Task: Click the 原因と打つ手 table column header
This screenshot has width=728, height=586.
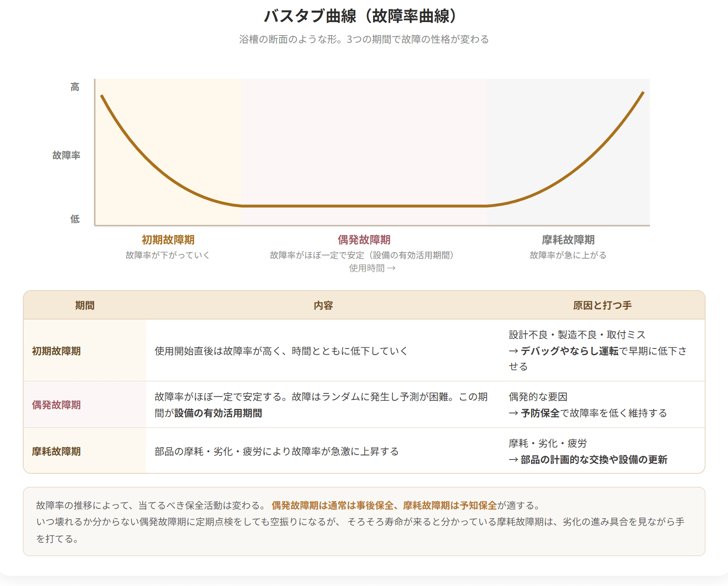Action: coord(602,305)
